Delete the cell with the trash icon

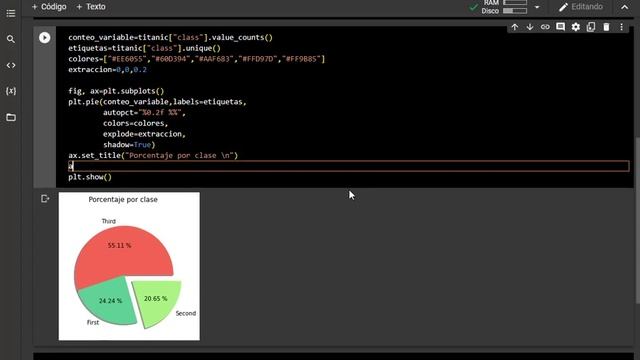[606, 27]
